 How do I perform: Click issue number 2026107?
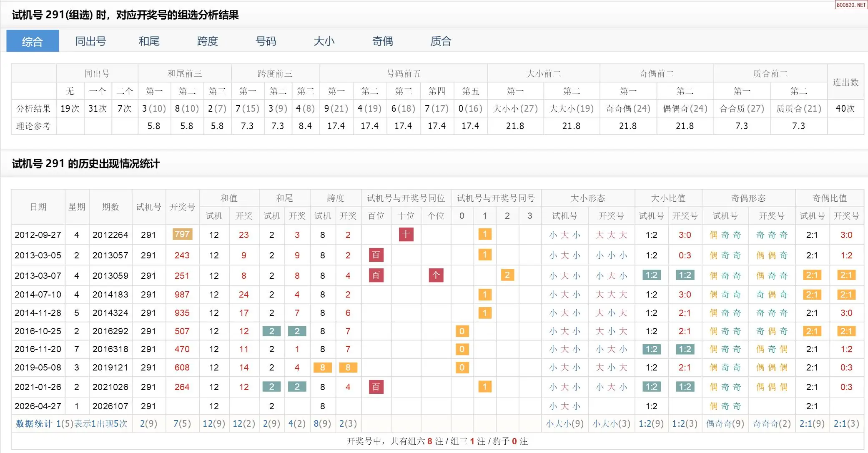[110, 406]
